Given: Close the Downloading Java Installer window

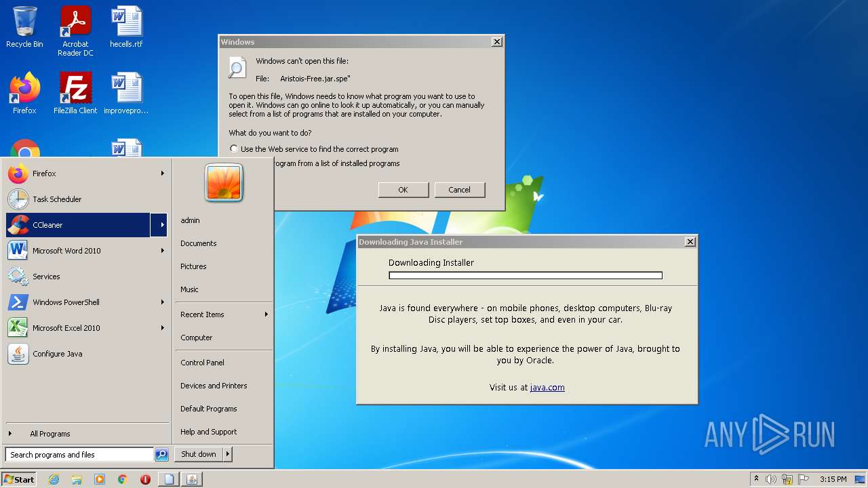Looking at the screenshot, I should click(690, 242).
